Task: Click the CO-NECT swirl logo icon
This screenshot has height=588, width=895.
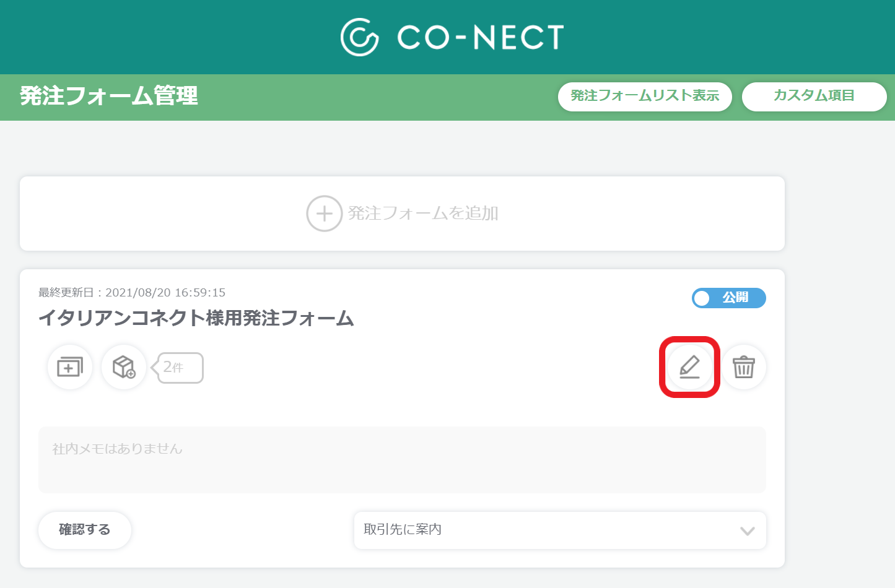Action: click(359, 37)
